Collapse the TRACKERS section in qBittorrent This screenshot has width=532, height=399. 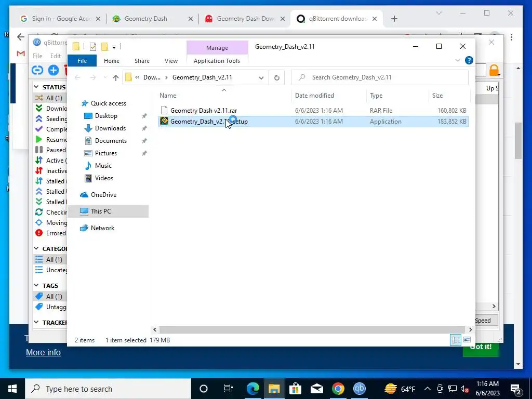(x=36, y=322)
